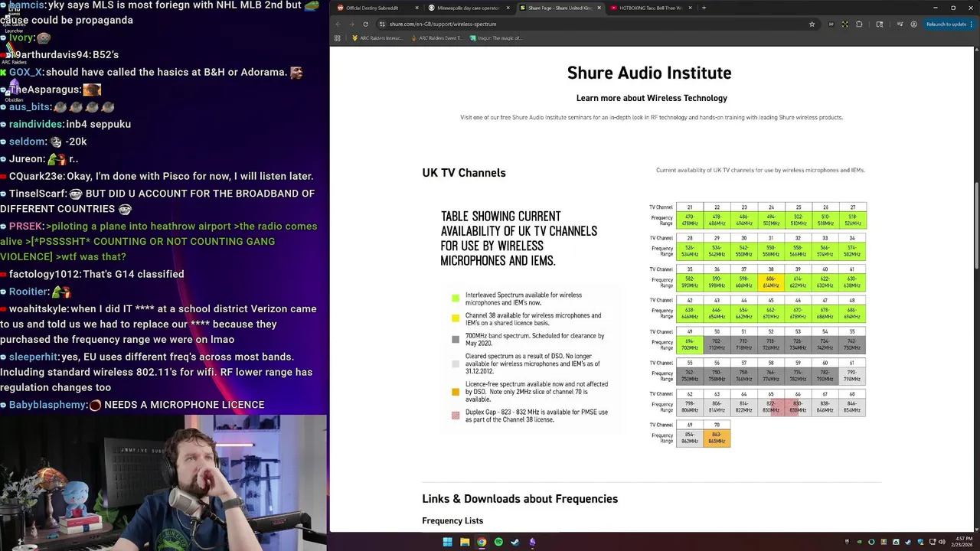Click the shure.com address bar
Image resolution: width=980 pixels, height=551 pixels.
pyautogui.click(x=597, y=24)
